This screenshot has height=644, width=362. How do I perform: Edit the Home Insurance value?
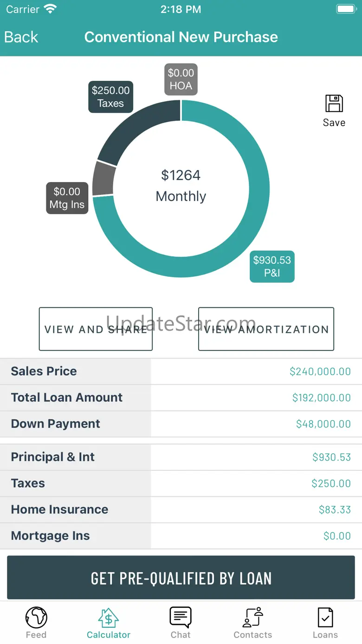click(x=334, y=510)
